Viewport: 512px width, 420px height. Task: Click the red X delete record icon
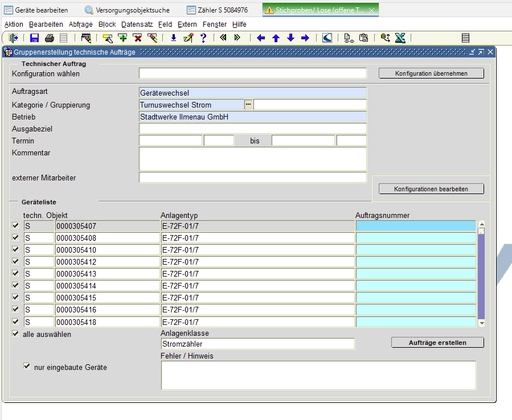pos(137,38)
